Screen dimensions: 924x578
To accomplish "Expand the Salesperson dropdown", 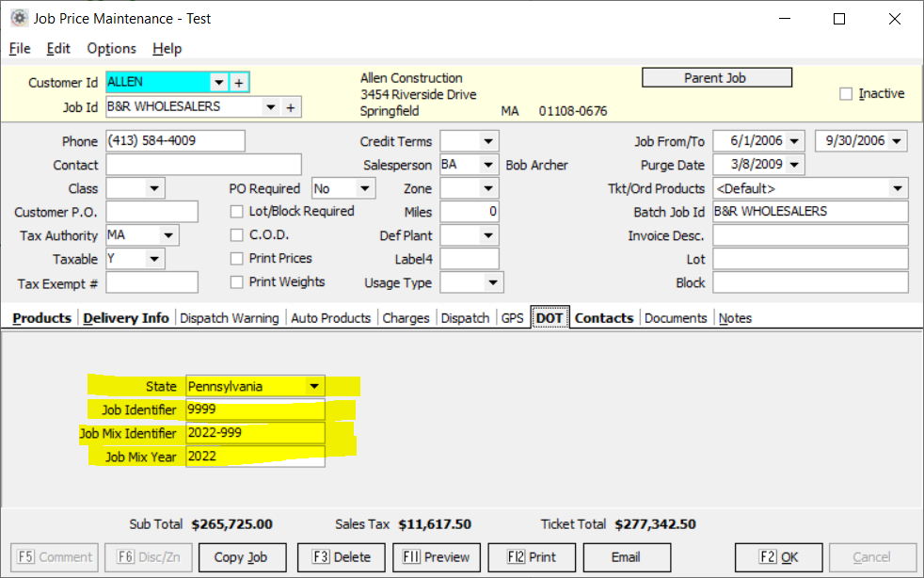I will click(488, 165).
